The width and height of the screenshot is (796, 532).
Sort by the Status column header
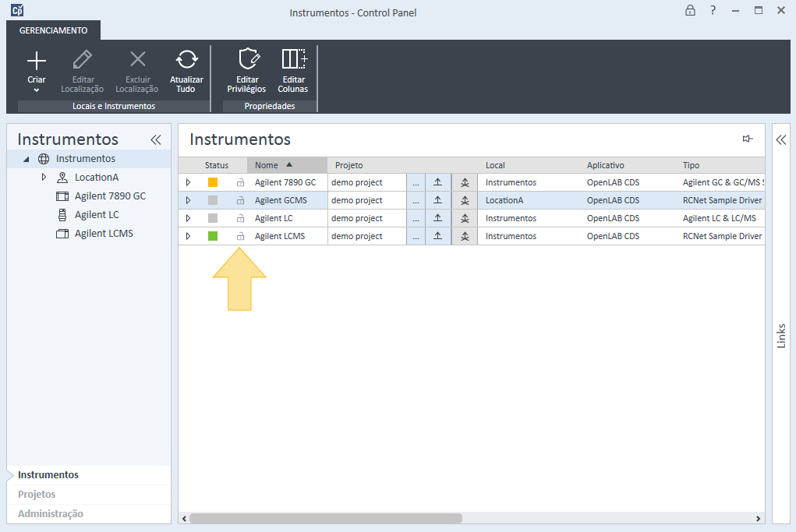(x=216, y=165)
